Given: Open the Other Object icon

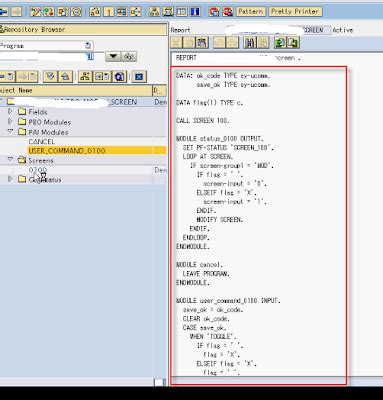Looking at the screenshot, I should pos(62,12).
